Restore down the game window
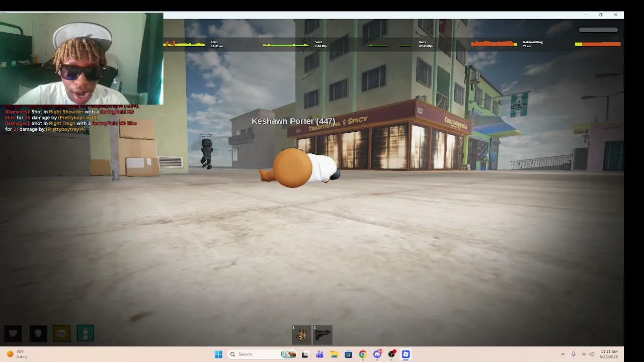 coord(601,15)
